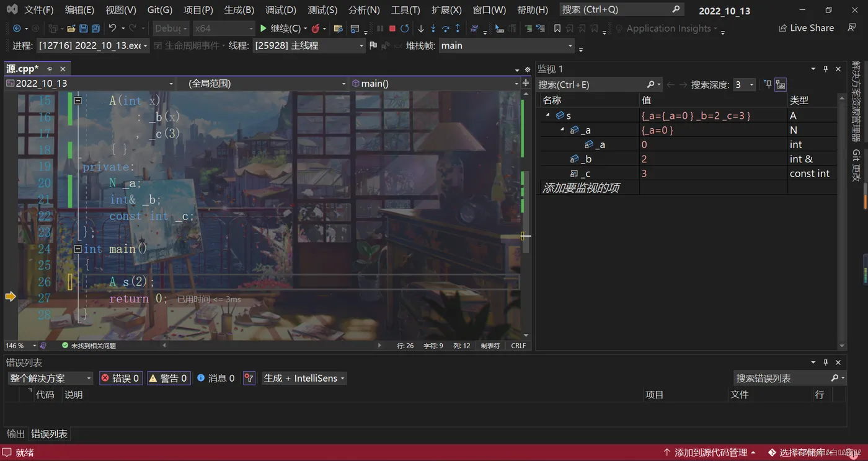Click 选择存储库 in status bar
868x461 pixels.
[x=802, y=453]
